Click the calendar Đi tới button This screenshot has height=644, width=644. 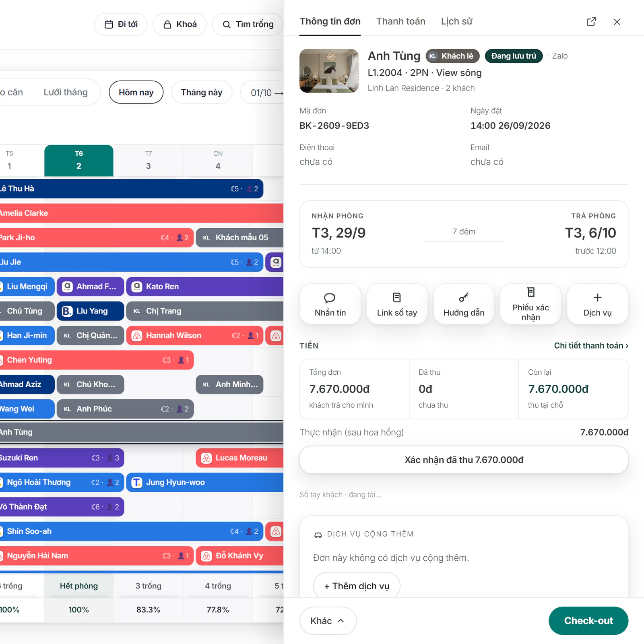121,25
